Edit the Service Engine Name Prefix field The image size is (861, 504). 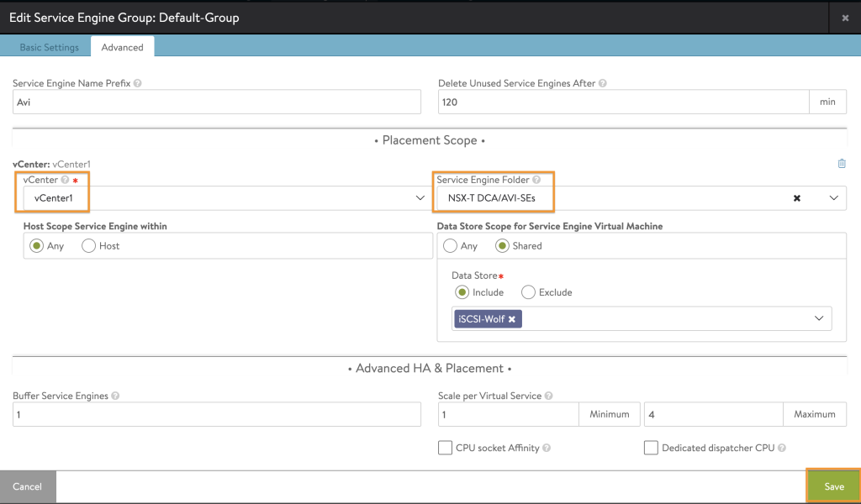(x=217, y=102)
